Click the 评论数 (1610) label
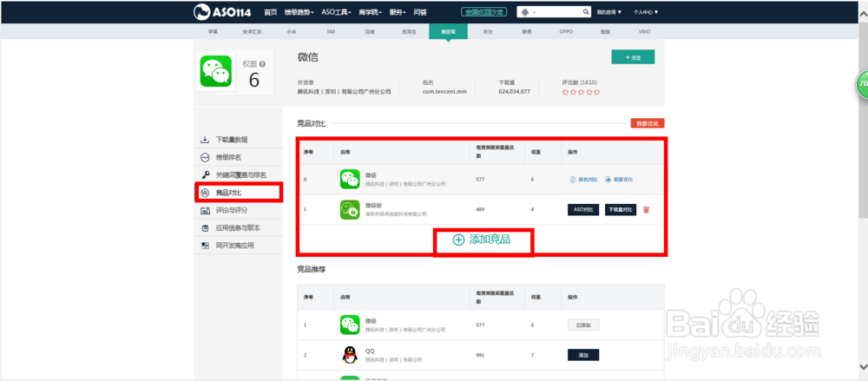This screenshot has width=868, height=381. 579,82
